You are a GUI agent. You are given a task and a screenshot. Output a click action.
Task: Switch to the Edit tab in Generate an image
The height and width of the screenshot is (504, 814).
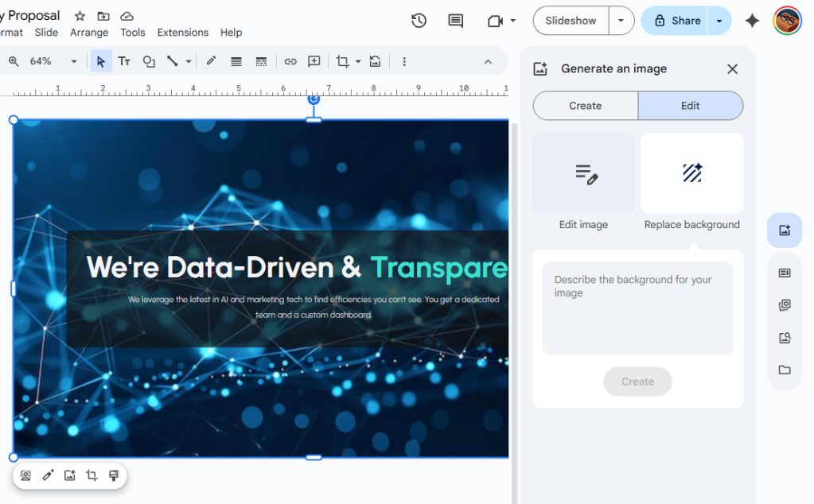[x=690, y=105]
